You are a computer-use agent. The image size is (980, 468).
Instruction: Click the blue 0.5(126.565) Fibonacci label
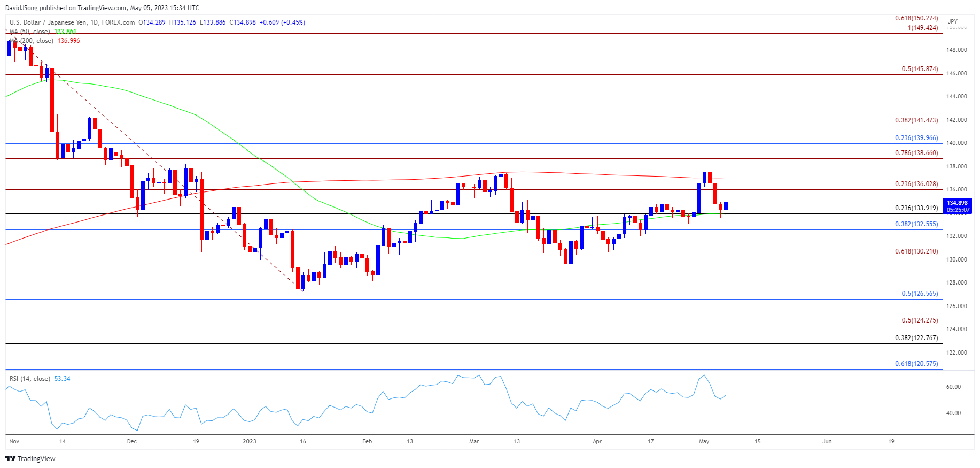pos(919,294)
